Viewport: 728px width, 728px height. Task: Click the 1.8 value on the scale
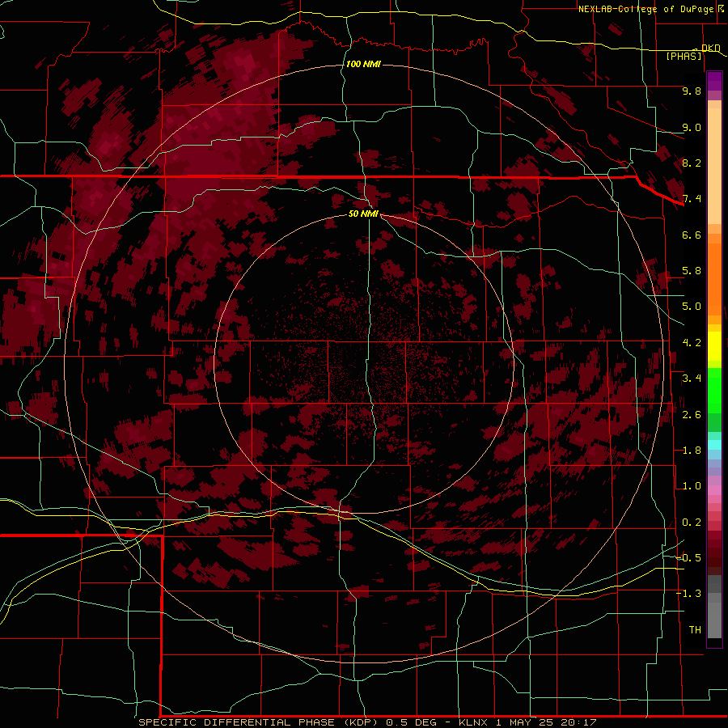(x=692, y=451)
